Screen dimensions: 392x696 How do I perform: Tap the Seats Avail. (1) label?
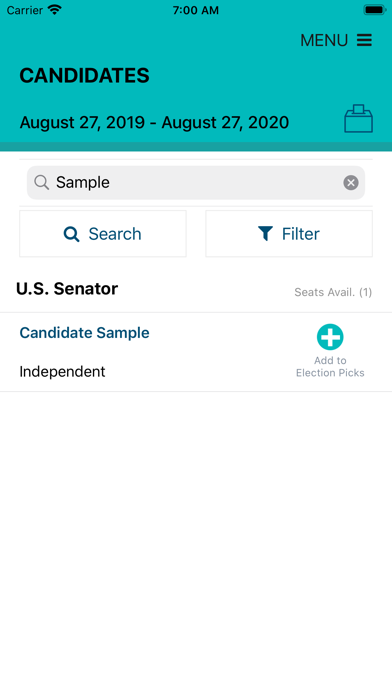[x=333, y=292]
